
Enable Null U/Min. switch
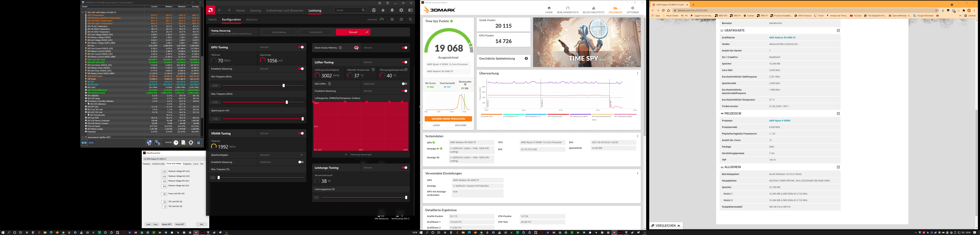[404, 84]
